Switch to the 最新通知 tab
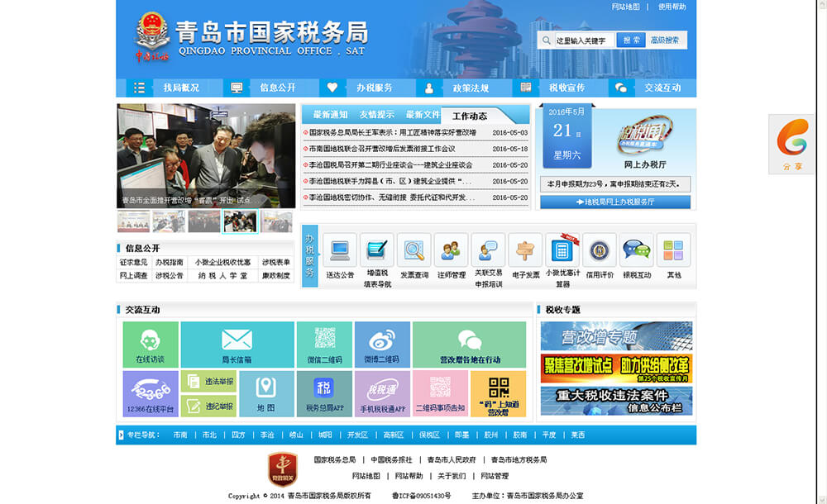 tap(330, 115)
